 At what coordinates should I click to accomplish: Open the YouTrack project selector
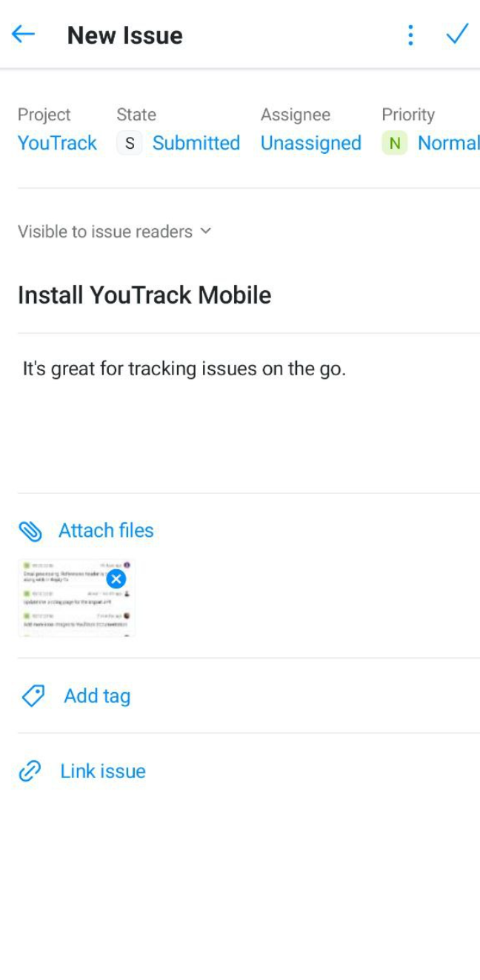[56, 143]
